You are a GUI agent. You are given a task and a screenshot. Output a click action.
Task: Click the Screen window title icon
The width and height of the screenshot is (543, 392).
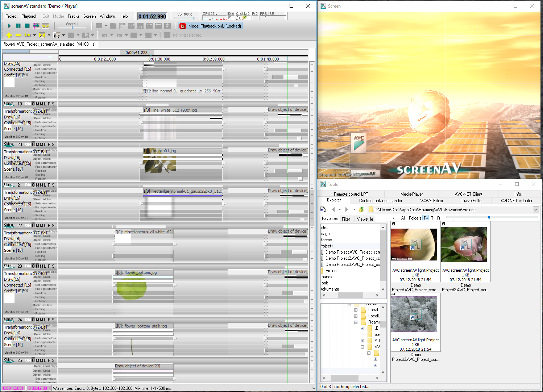pos(323,6)
